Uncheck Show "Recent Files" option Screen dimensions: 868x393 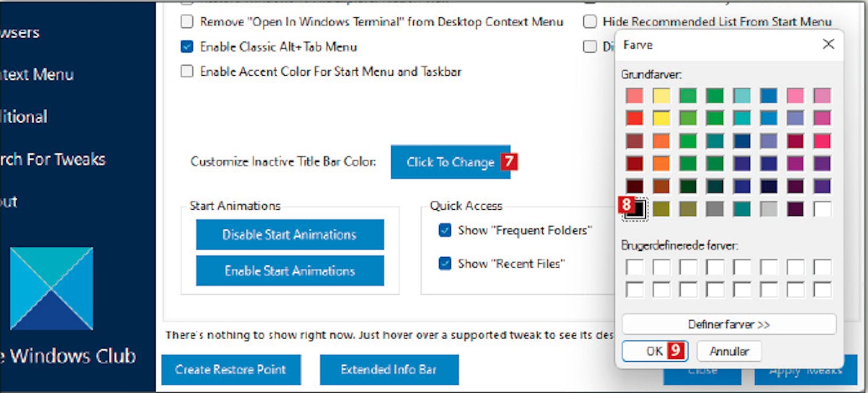(445, 264)
